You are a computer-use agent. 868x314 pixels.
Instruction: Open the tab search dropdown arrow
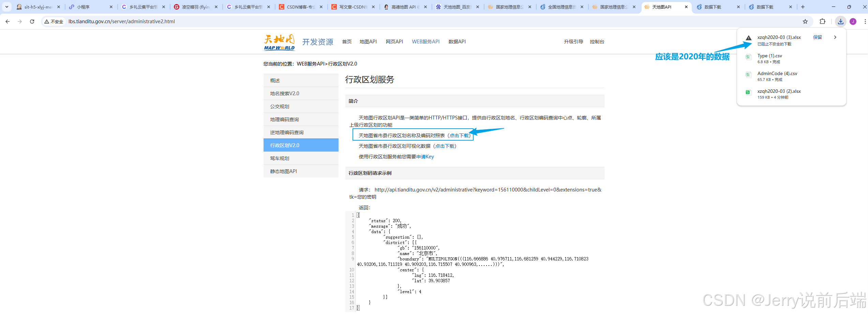(6, 7)
